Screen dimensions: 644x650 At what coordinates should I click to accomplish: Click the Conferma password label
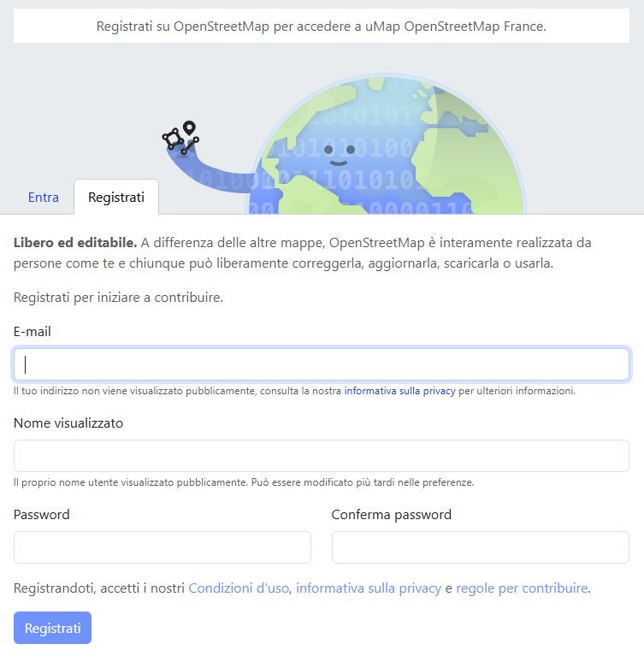pos(391,515)
